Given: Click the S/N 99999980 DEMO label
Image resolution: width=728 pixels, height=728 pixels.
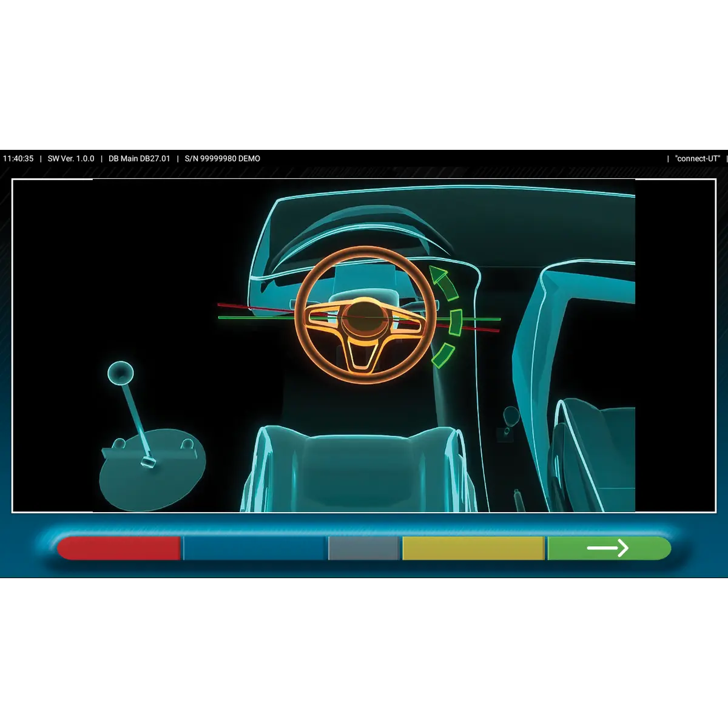Looking at the screenshot, I should pyautogui.click(x=222, y=158).
